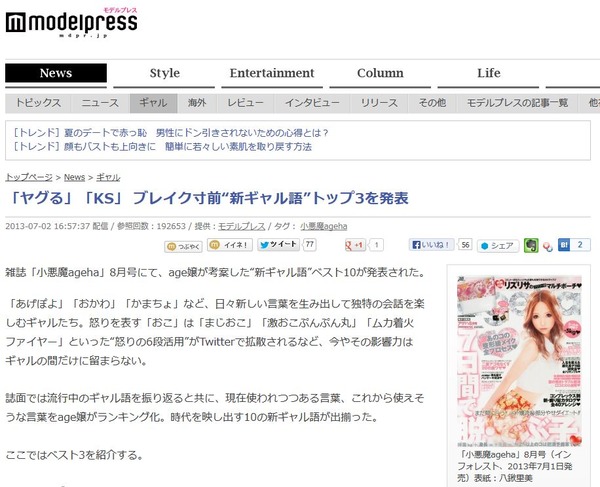Go to ギャル breadcrumb link
This screenshot has width=600, height=487.
tap(108, 177)
